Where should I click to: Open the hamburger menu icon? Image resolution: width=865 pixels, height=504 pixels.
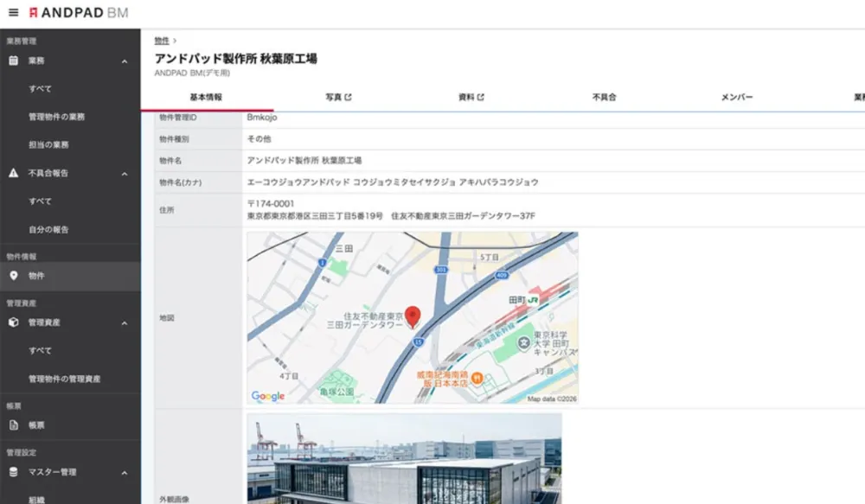14,12
